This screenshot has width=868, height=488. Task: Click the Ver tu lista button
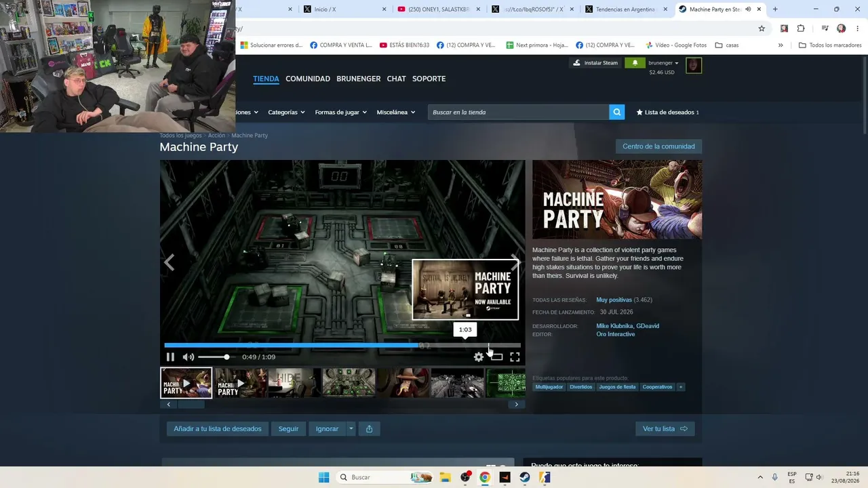[665, 429]
